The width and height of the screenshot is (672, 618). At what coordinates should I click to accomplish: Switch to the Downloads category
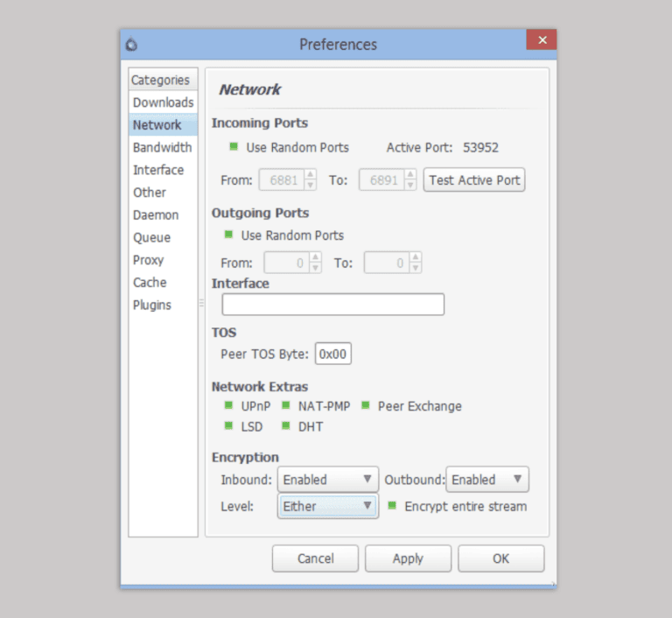tap(163, 102)
